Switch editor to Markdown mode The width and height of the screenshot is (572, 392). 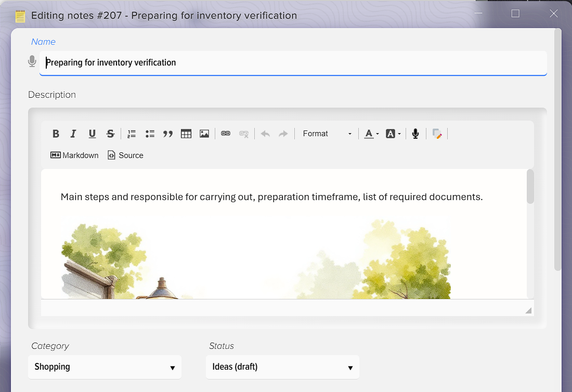pos(74,155)
